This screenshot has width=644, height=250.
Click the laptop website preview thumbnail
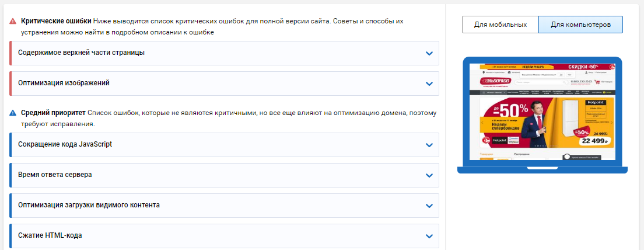point(542,115)
